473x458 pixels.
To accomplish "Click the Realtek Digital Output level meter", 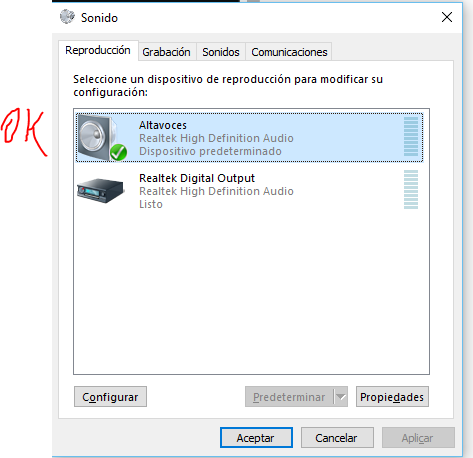I will [x=411, y=190].
